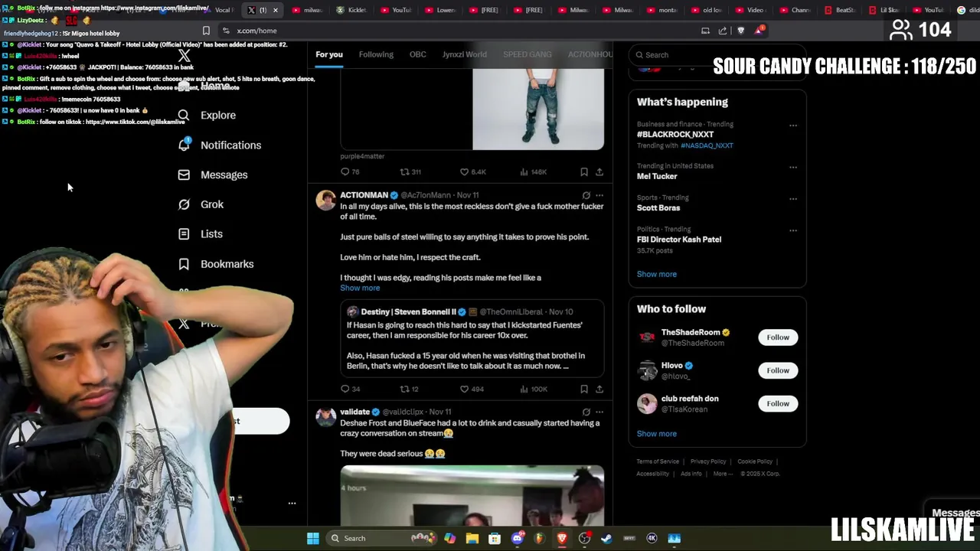Screen dimensions: 980x551
Task: Open Bookmarks in the sidebar
Action: (215, 264)
